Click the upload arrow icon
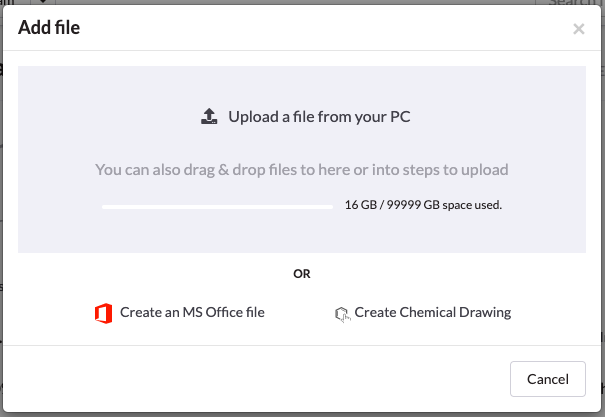Image resolution: width=605 pixels, height=417 pixels. (209, 116)
